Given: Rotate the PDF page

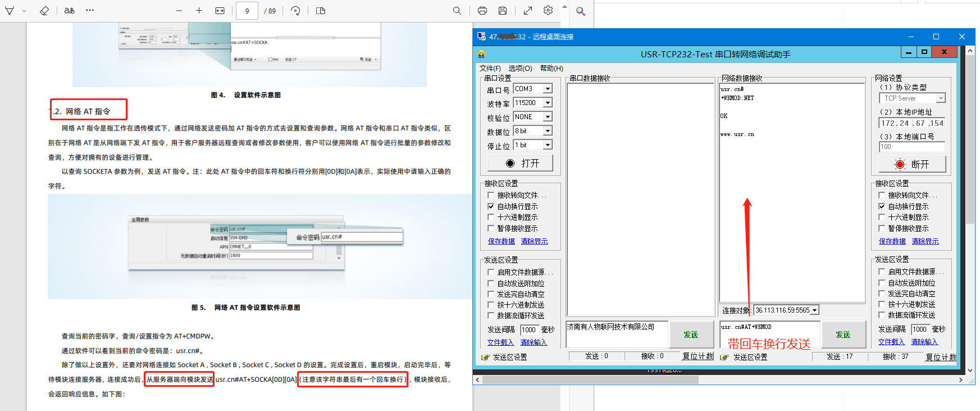Looking at the screenshot, I should pyautogui.click(x=295, y=11).
